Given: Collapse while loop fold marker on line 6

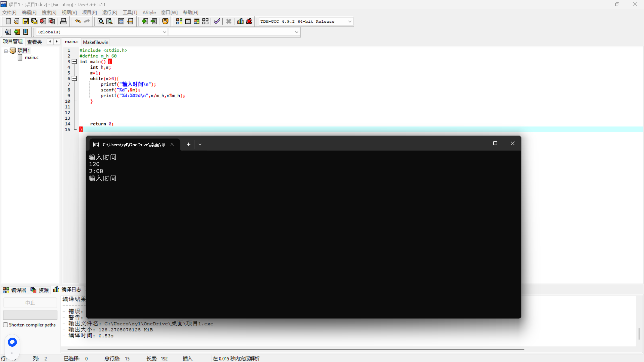Looking at the screenshot, I should coord(74,78).
